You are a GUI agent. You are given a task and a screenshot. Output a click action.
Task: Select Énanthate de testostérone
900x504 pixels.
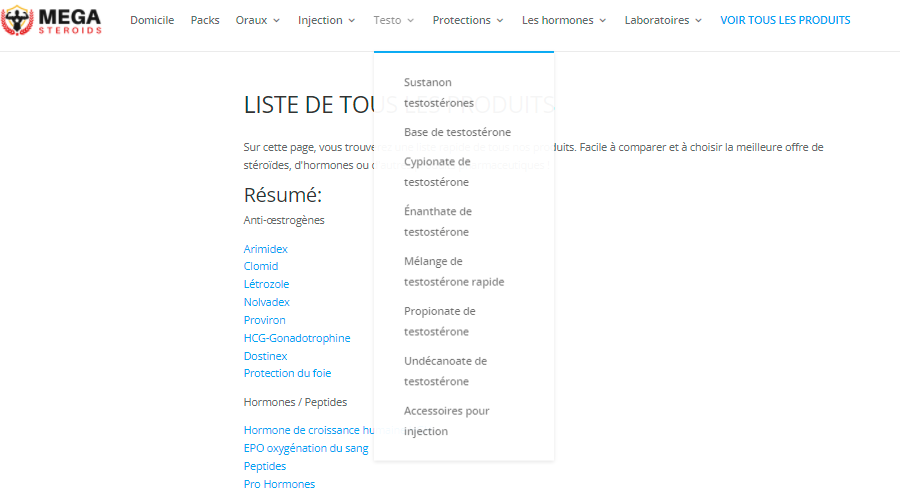click(437, 222)
